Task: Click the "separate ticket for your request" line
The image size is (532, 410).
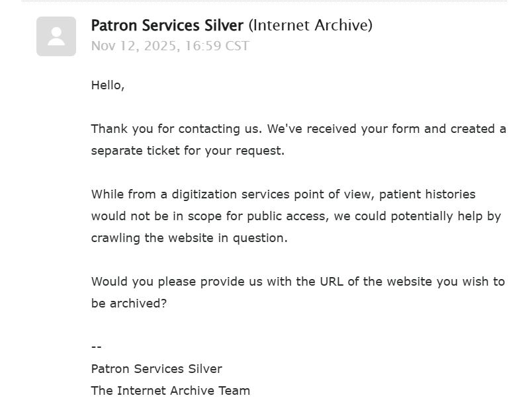Action: click(x=188, y=151)
